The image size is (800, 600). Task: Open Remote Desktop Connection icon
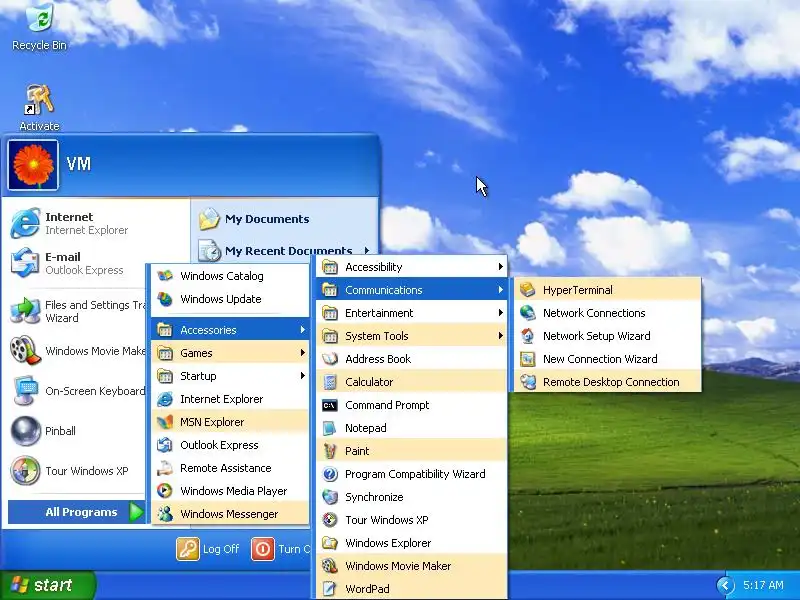pos(528,382)
